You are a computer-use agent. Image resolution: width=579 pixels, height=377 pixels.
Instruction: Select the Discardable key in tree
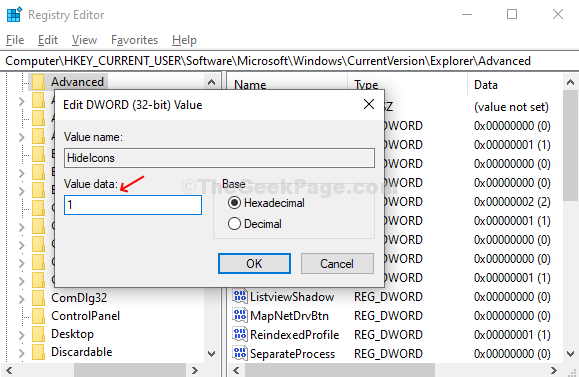pos(82,352)
